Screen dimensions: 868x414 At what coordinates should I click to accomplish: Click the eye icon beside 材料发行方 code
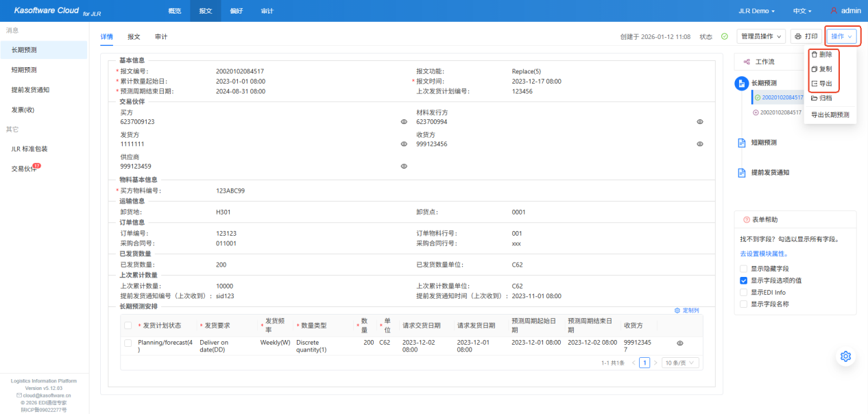click(700, 122)
